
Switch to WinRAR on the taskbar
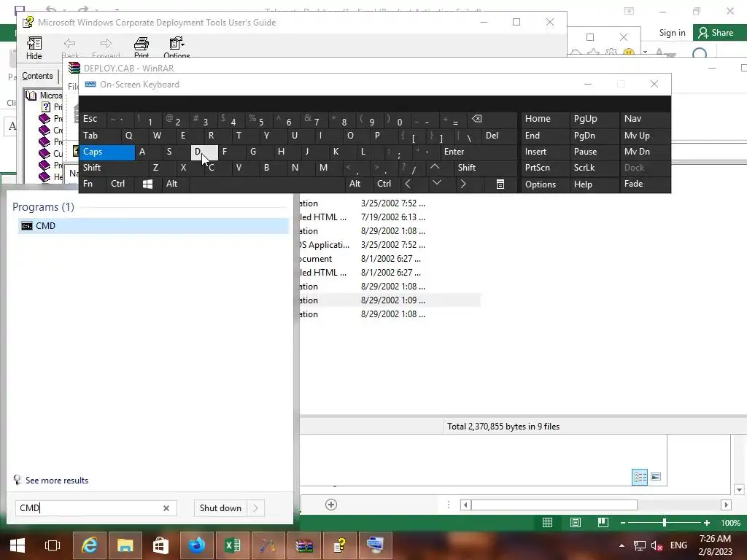pos(304,545)
